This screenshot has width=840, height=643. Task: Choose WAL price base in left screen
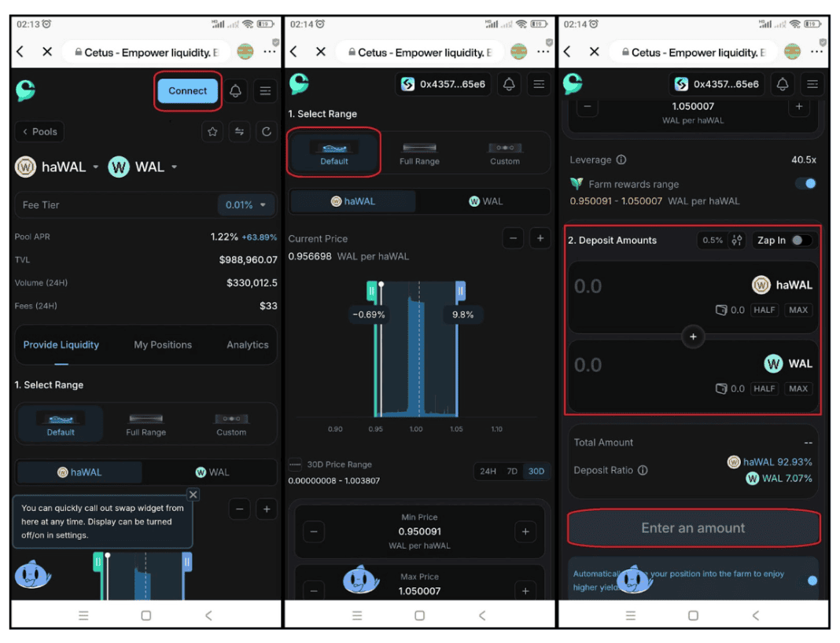click(212, 472)
